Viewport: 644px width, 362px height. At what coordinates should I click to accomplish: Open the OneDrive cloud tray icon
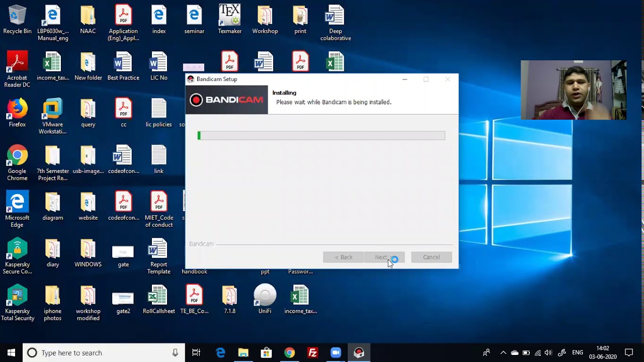click(514, 353)
